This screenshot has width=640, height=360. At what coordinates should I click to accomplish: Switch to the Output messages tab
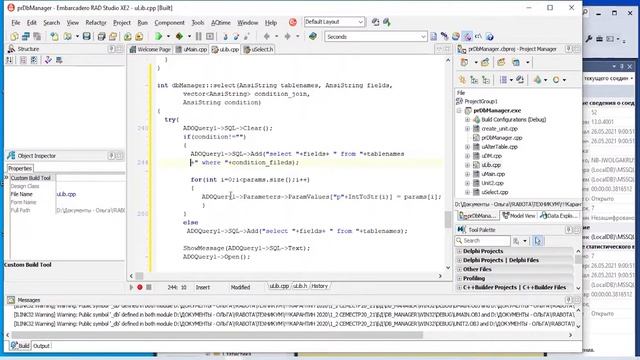point(41,346)
